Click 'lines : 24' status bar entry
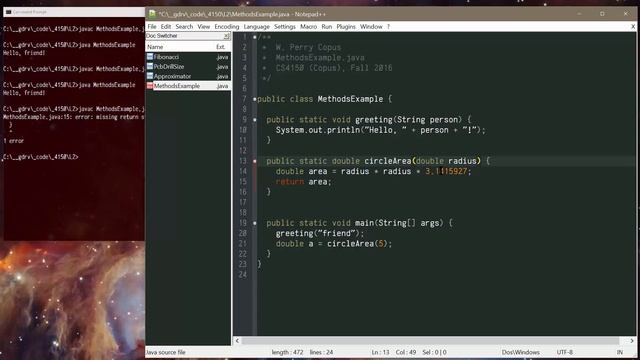This screenshot has width=640, height=360. pyautogui.click(x=321, y=352)
